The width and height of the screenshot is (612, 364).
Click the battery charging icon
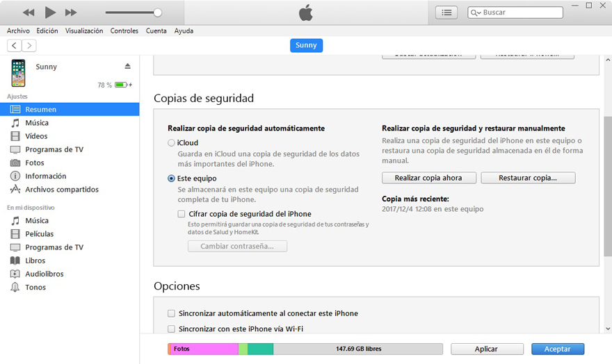[123, 85]
